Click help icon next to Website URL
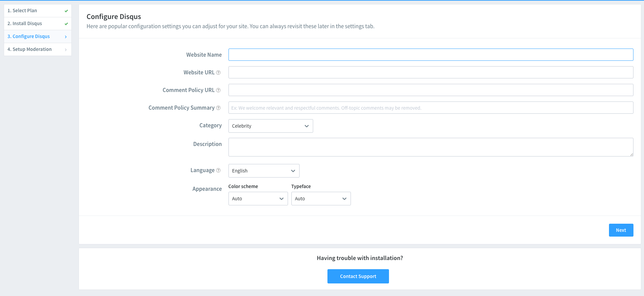The height and width of the screenshot is (296, 644). (x=218, y=73)
